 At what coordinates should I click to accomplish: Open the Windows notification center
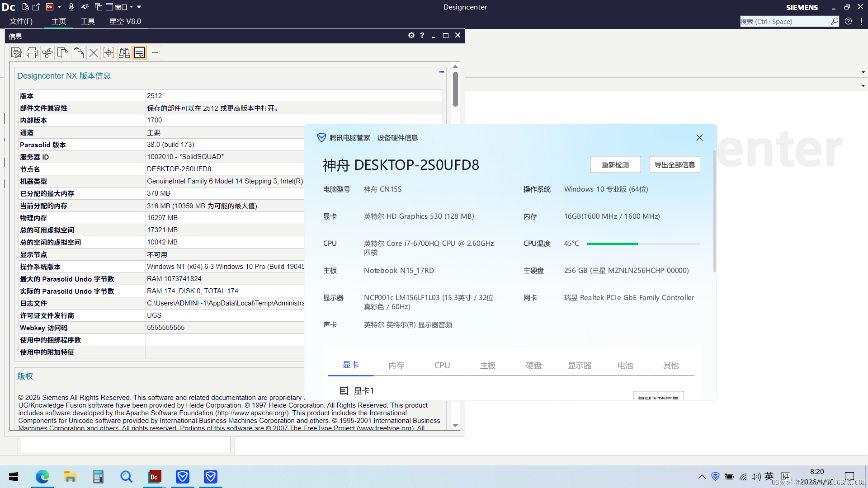click(849, 477)
